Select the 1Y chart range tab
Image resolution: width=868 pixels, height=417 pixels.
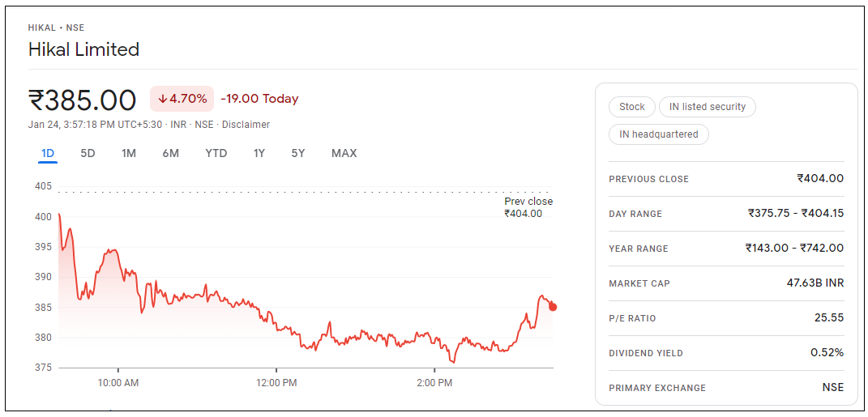tap(259, 153)
